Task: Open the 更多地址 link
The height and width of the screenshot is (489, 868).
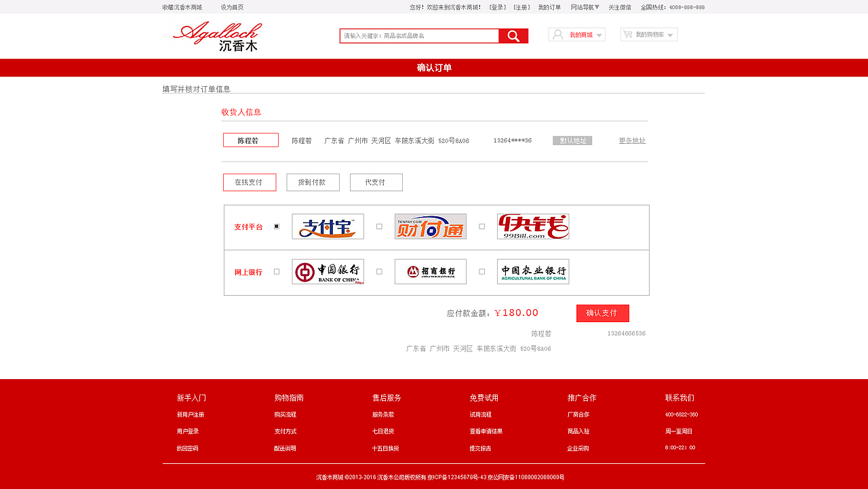Action: pyautogui.click(x=632, y=140)
